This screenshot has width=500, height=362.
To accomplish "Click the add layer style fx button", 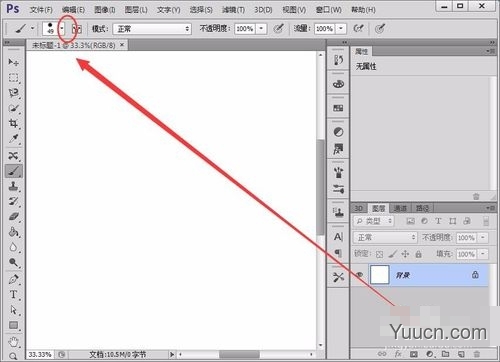I will (x=398, y=354).
